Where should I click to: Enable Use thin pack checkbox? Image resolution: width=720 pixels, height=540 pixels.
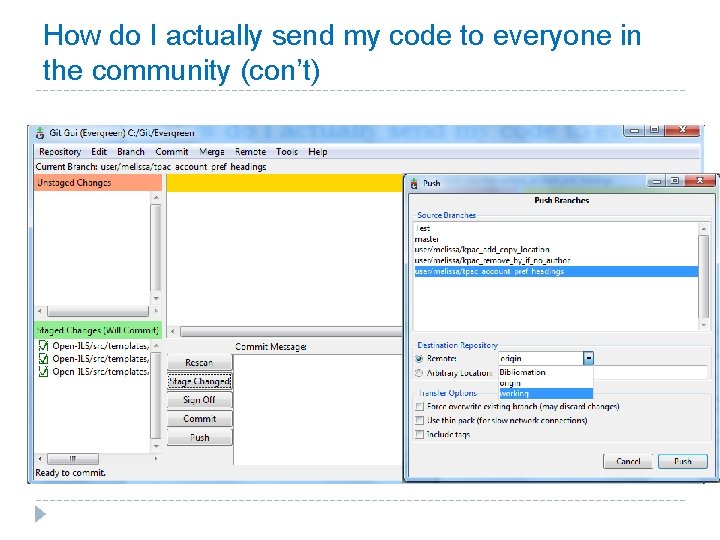point(419,421)
